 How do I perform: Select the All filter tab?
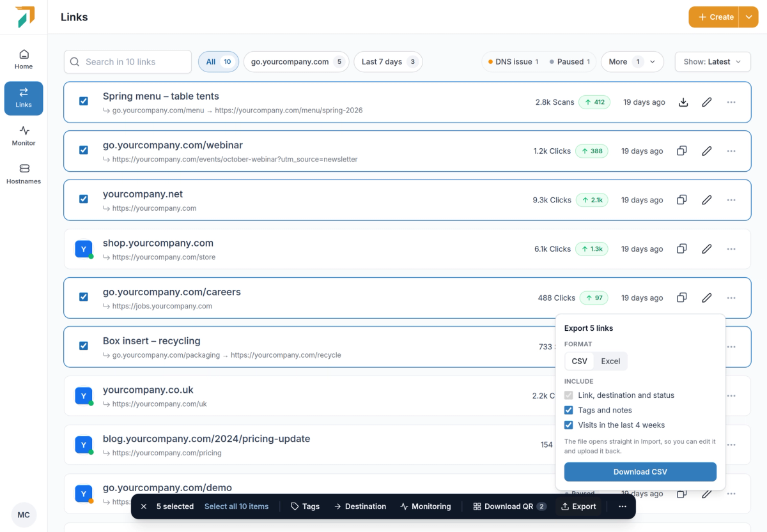tap(219, 62)
